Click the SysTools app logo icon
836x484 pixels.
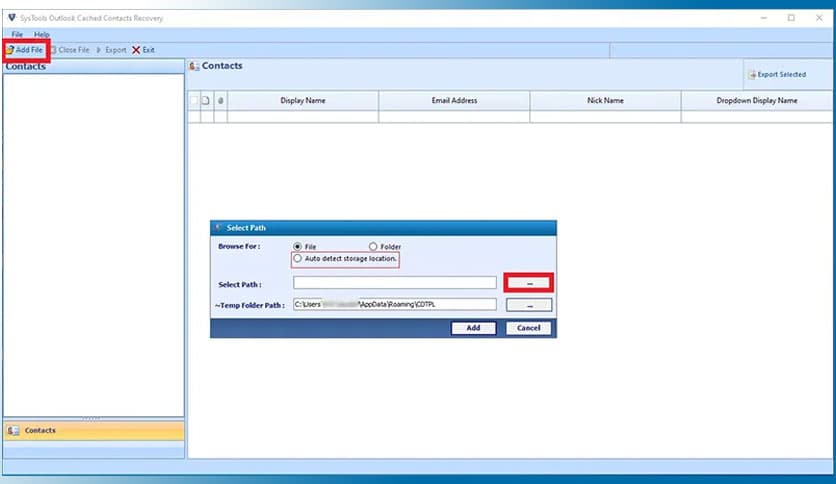(x=12, y=18)
